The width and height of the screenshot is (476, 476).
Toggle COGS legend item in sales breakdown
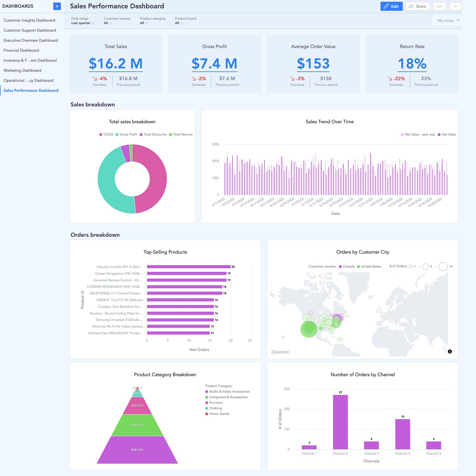click(x=106, y=134)
